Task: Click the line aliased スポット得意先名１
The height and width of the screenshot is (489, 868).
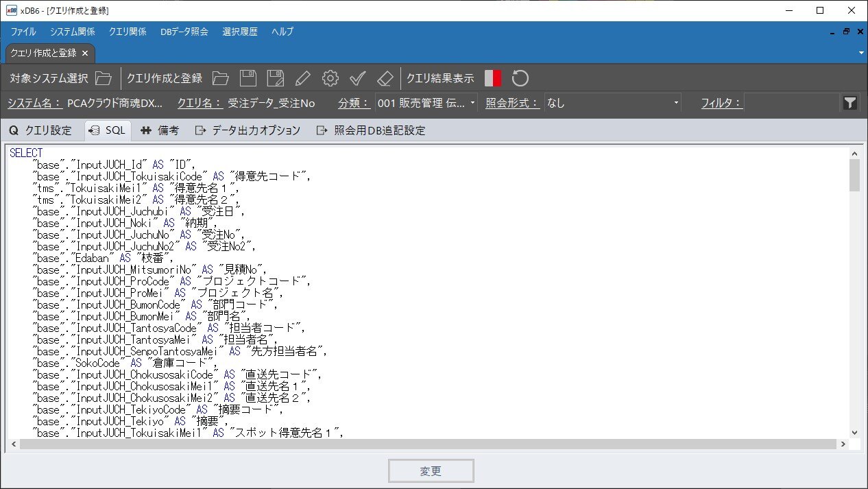Action: click(x=187, y=433)
